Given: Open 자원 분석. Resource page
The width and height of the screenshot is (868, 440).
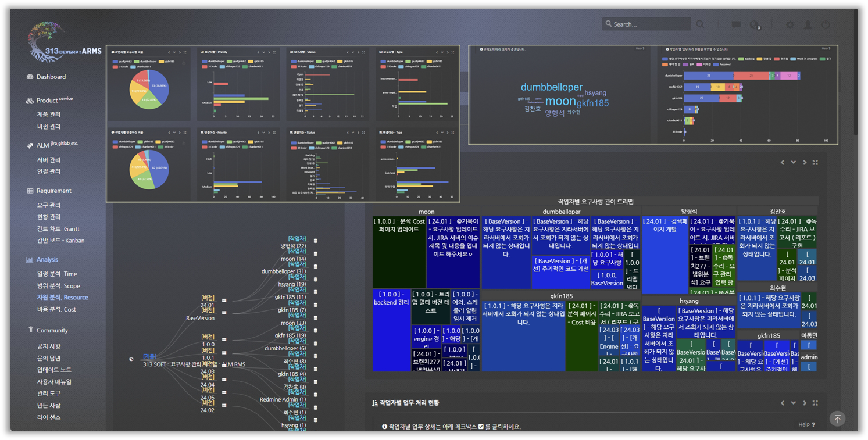Looking at the screenshot, I should [x=62, y=298].
